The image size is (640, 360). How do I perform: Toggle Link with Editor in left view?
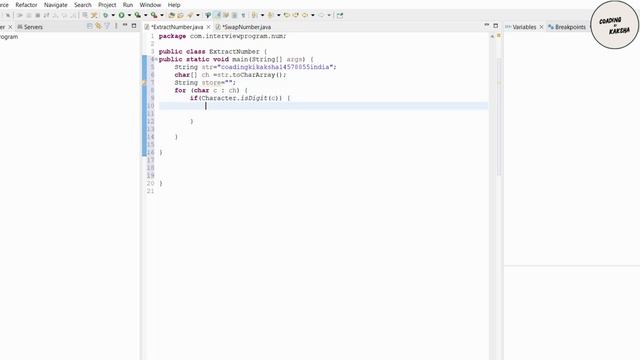point(98,26)
